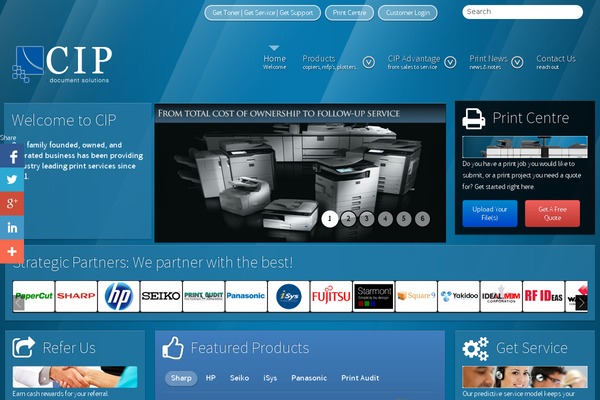Viewport: 600px width, 400px height.
Task: Open the Yakidoo partner logo
Action: click(x=458, y=296)
